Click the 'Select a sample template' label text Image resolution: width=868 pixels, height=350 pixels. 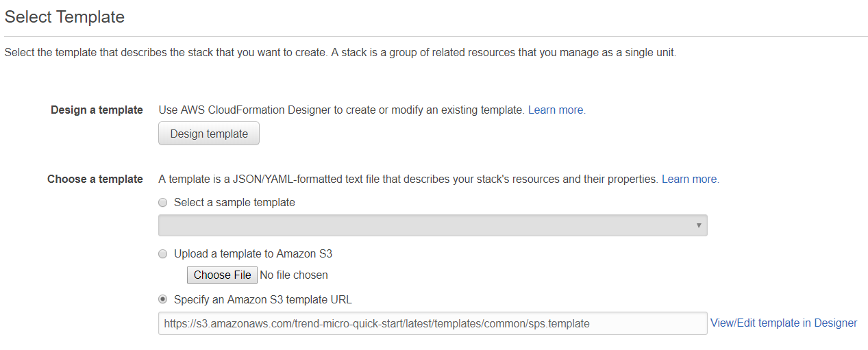[x=234, y=203]
